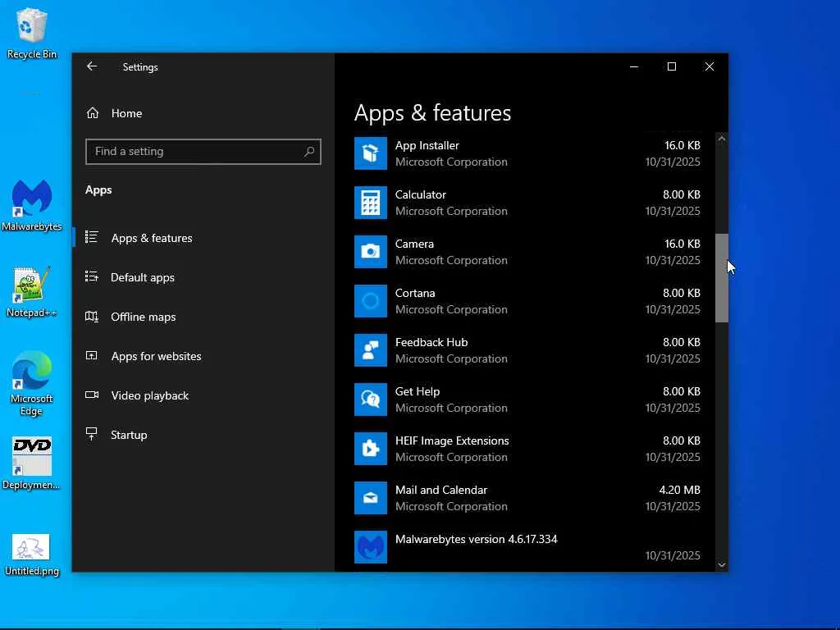Select the Feedback Hub app icon
This screenshot has width=840, height=630.
click(370, 350)
